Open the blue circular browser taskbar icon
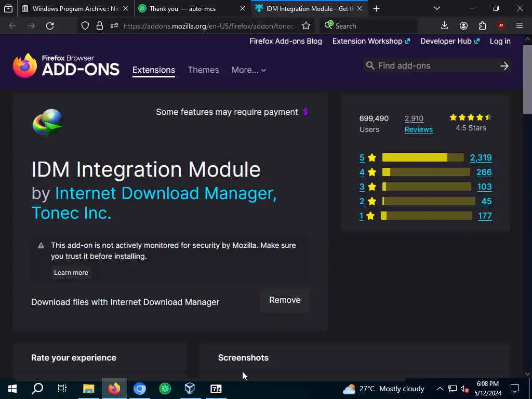 139,389
